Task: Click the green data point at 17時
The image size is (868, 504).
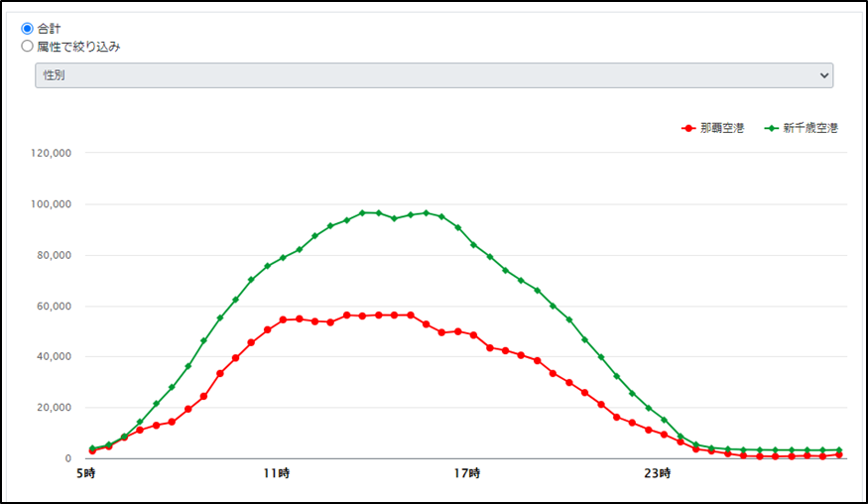Action: click(x=473, y=244)
